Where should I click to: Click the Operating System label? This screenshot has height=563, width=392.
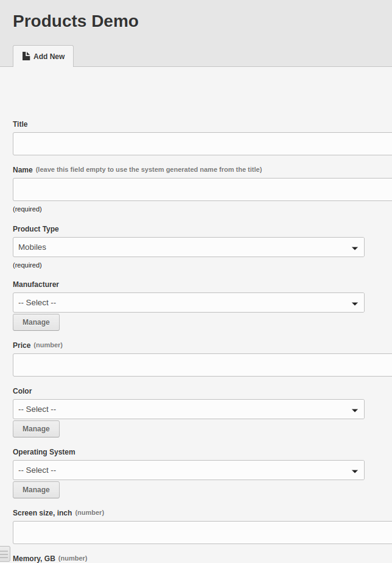tap(44, 452)
